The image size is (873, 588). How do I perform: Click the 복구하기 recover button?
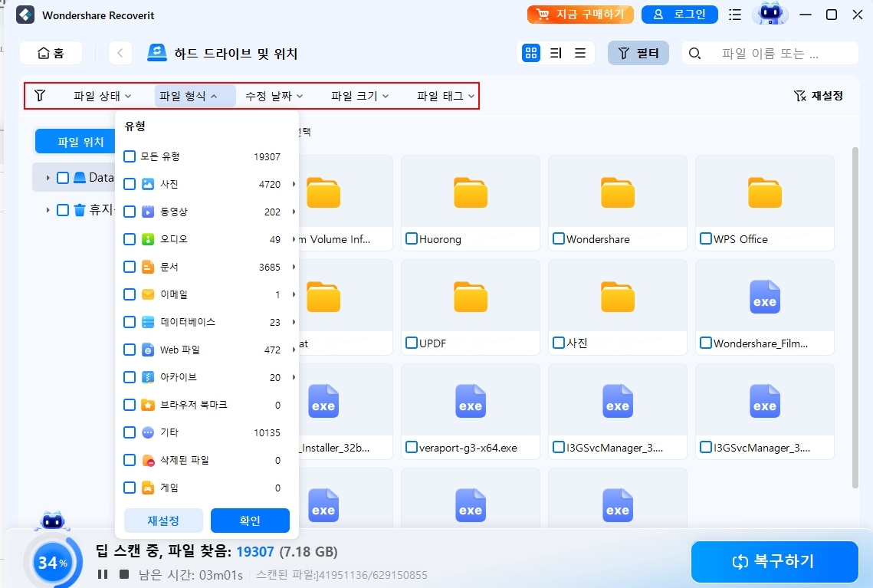coord(774,561)
